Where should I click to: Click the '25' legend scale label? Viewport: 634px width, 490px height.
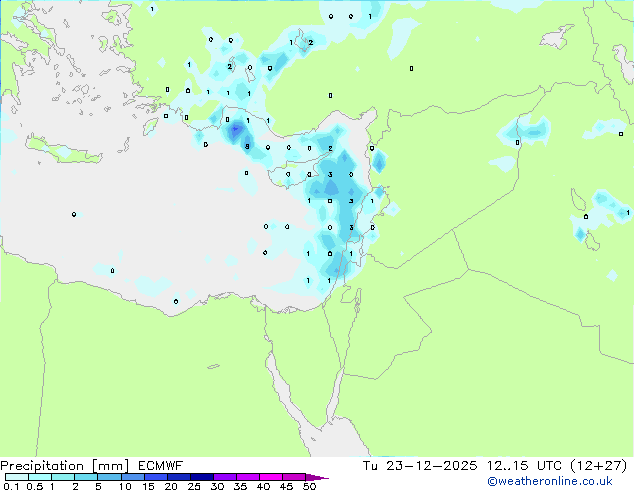[x=194, y=486]
